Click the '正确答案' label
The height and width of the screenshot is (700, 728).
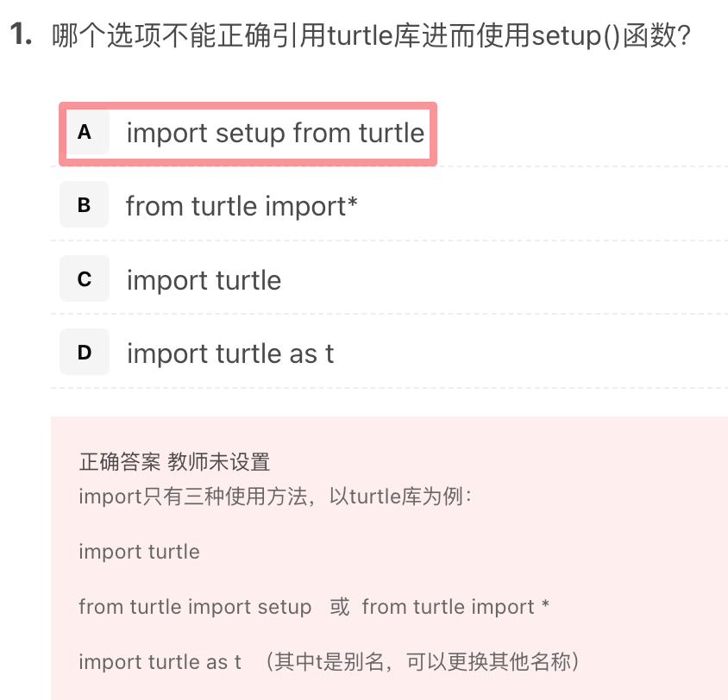coord(119,462)
